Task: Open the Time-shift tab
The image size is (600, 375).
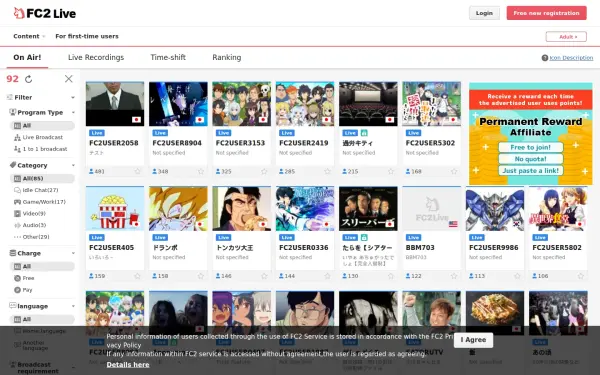Action: (x=168, y=57)
